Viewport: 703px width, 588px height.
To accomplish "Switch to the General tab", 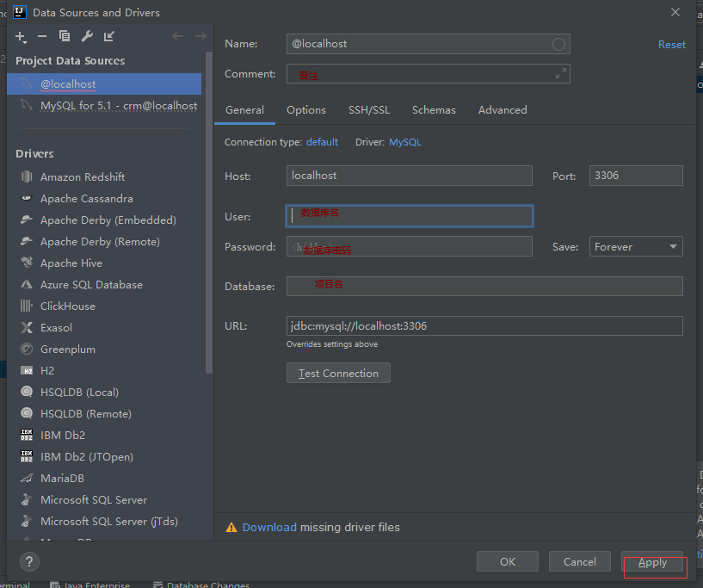I will click(x=244, y=110).
